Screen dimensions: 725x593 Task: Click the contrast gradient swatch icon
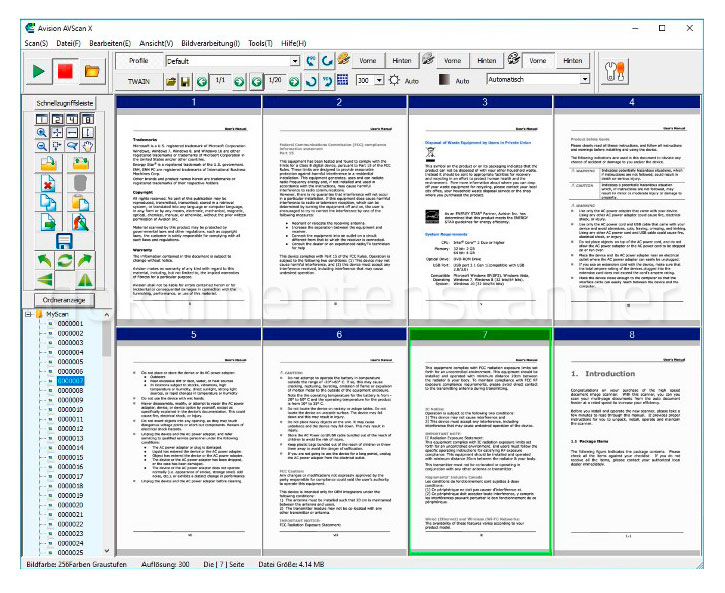click(x=444, y=80)
